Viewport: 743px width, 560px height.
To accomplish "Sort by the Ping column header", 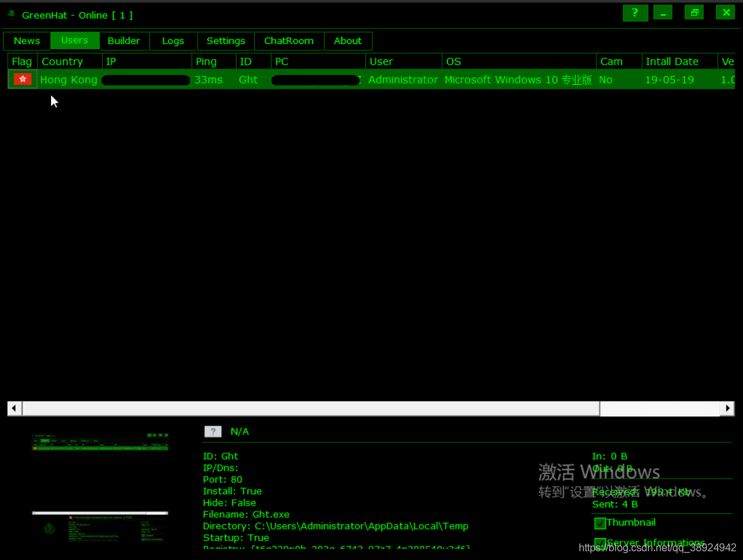I will [213, 61].
